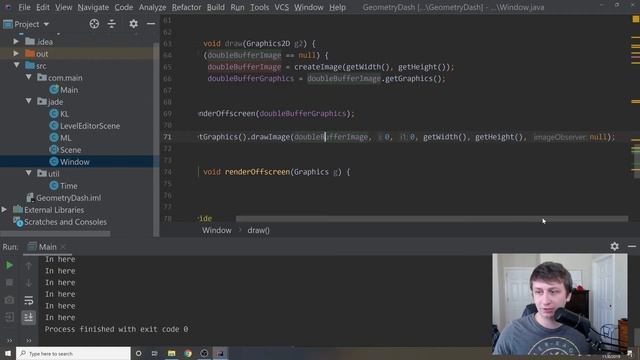Close the Main run tab
640x360 pixels.
(63, 247)
